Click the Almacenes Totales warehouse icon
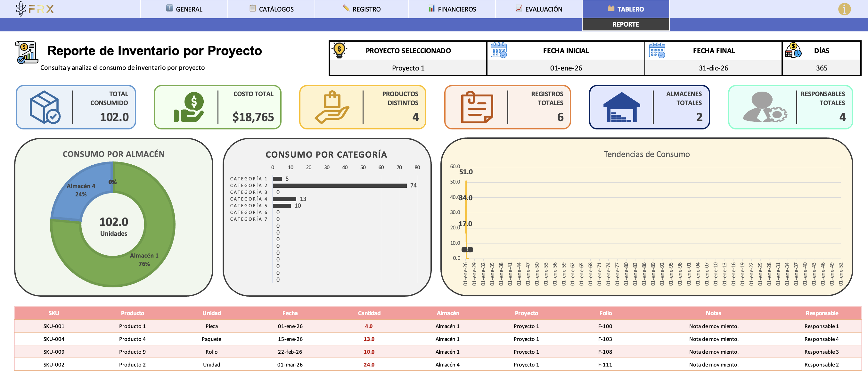Viewport: 868px width, 371px height. click(621, 107)
